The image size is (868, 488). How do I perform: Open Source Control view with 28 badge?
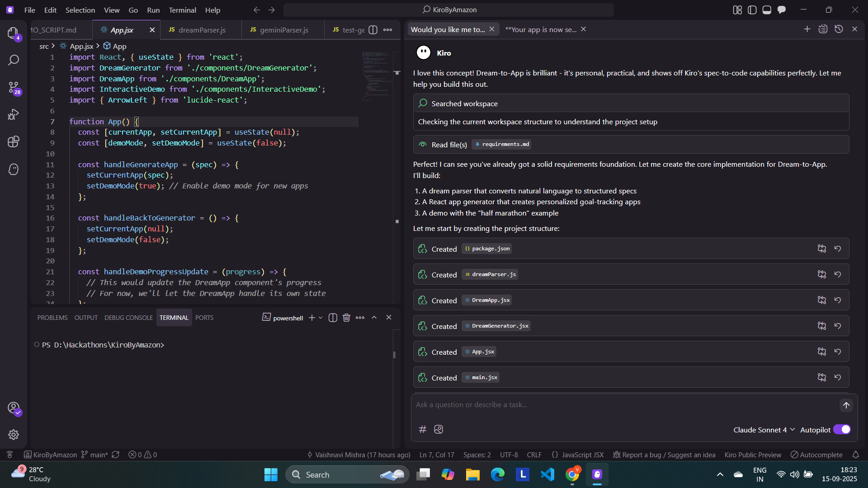pos(14,88)
